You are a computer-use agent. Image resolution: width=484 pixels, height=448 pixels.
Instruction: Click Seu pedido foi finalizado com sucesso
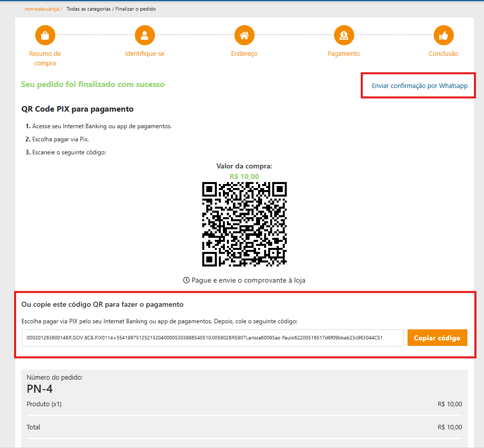click(93, 84)
